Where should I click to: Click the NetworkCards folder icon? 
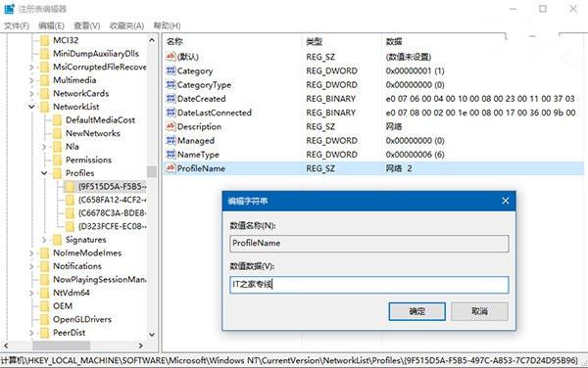click(45, 94)
